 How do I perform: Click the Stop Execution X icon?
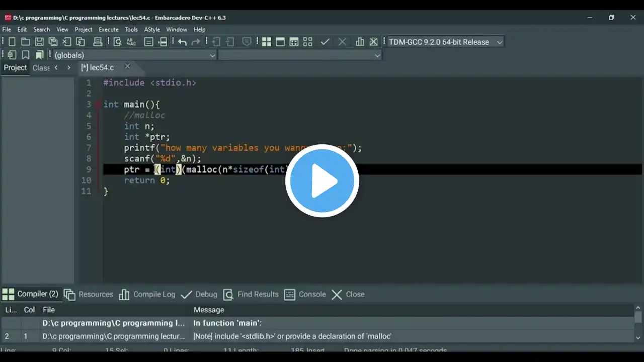tap(342, 42)
